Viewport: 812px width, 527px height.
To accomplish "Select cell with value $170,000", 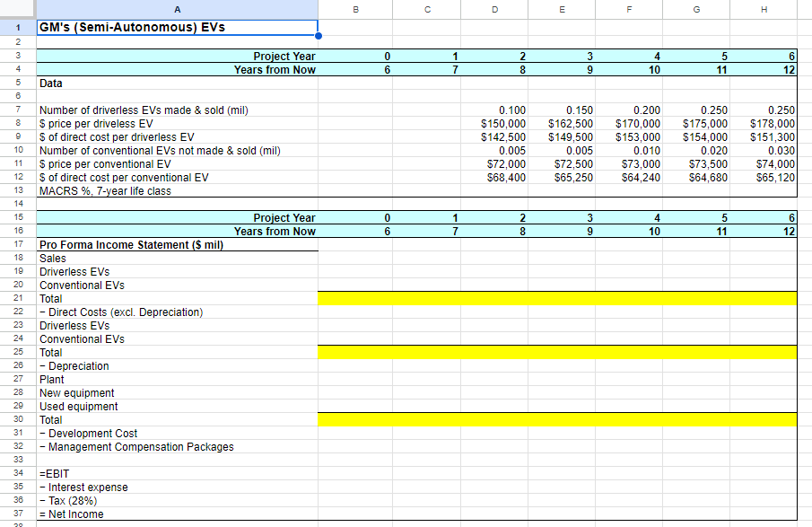I will pyautogui.click(x=629, y=123).
